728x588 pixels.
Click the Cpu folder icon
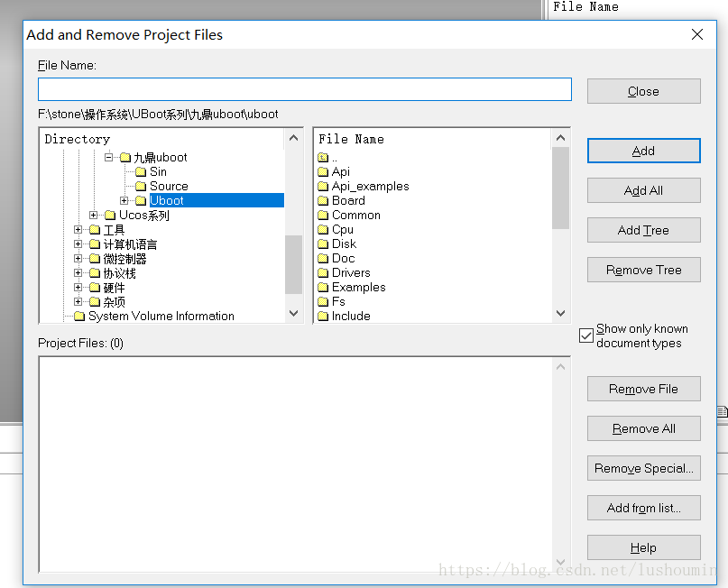point(323,230)
